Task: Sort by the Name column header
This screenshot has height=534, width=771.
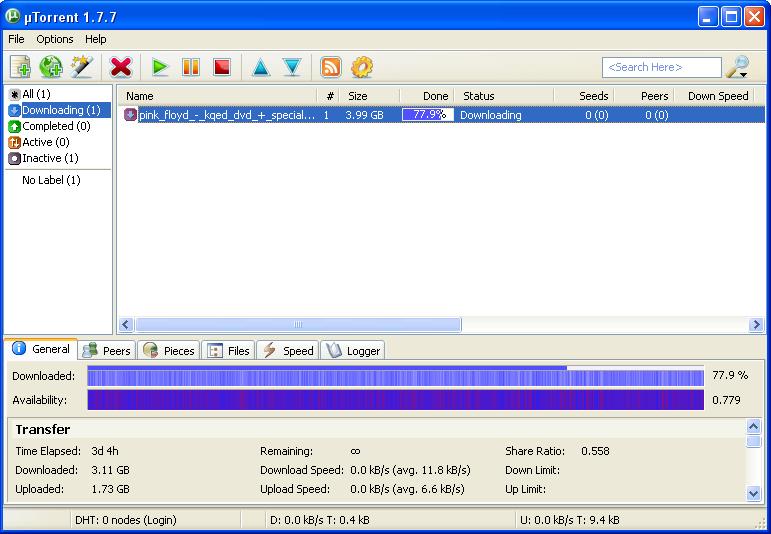Action: pos(218,96)
